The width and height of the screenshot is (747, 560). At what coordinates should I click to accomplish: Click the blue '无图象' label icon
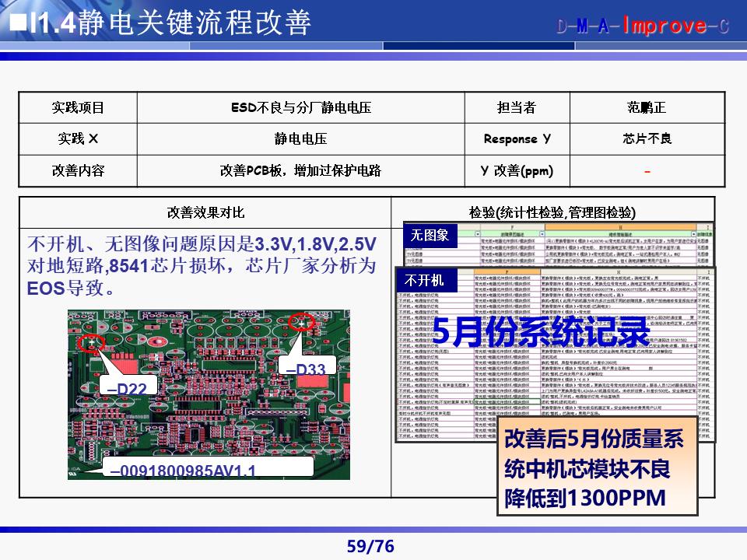(x=430, y=235)
